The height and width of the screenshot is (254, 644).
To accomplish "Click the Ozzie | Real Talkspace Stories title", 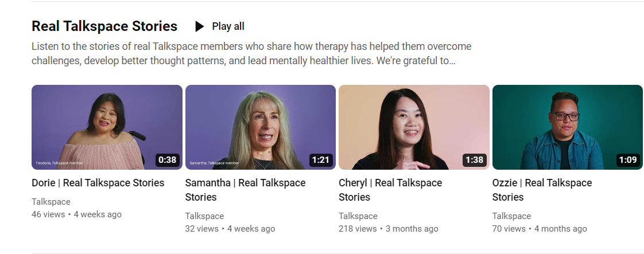I will tap(542, 190).
